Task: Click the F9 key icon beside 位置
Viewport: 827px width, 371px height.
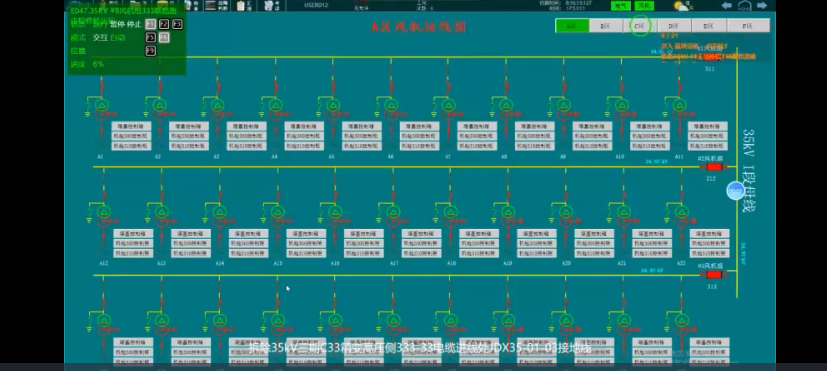Action: click(151, 51)
